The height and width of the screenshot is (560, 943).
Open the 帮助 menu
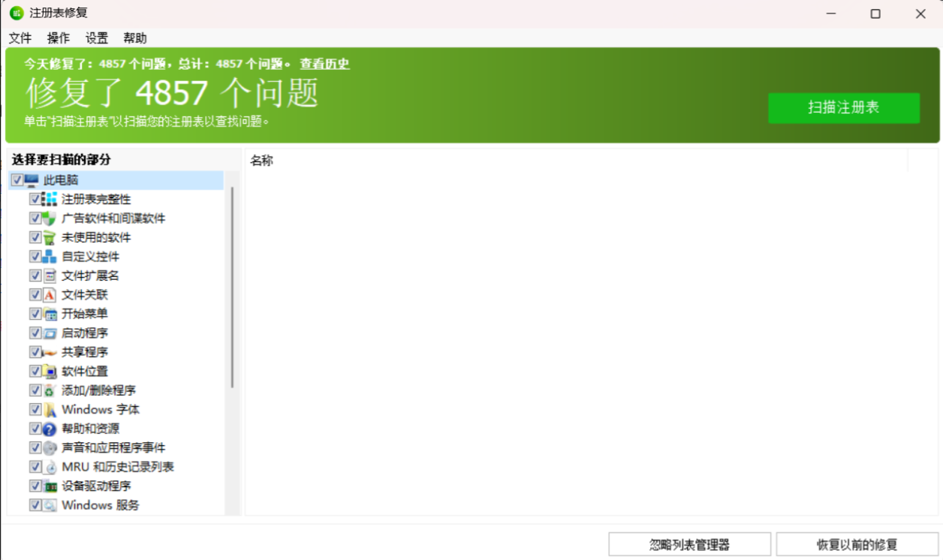pos(135,38)
